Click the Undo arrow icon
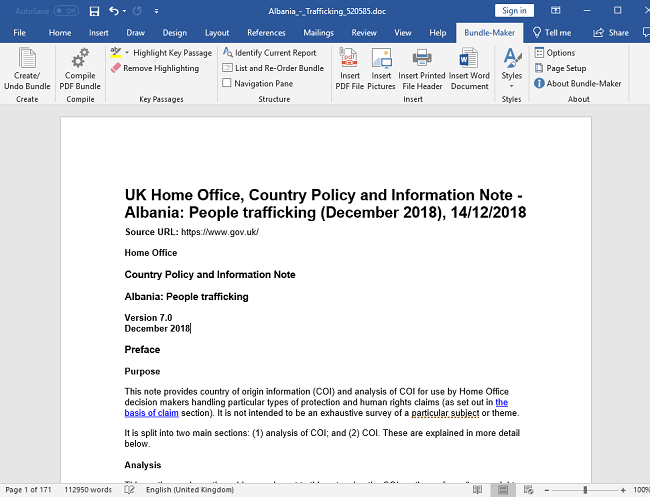The image size is (650, 497). [x=114, y=11]
